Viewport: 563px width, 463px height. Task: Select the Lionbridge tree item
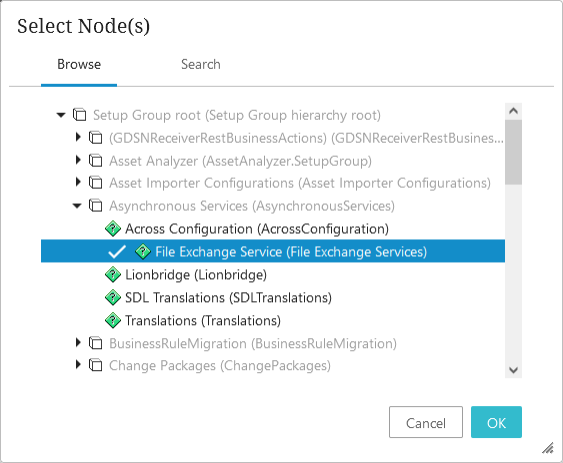[x=196, y=275]
